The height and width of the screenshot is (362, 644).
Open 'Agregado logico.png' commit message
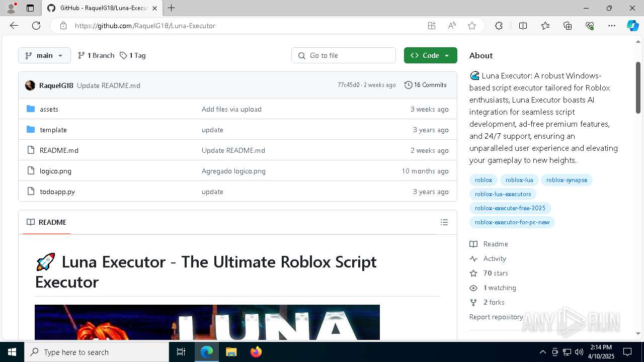tap(233, 171)
